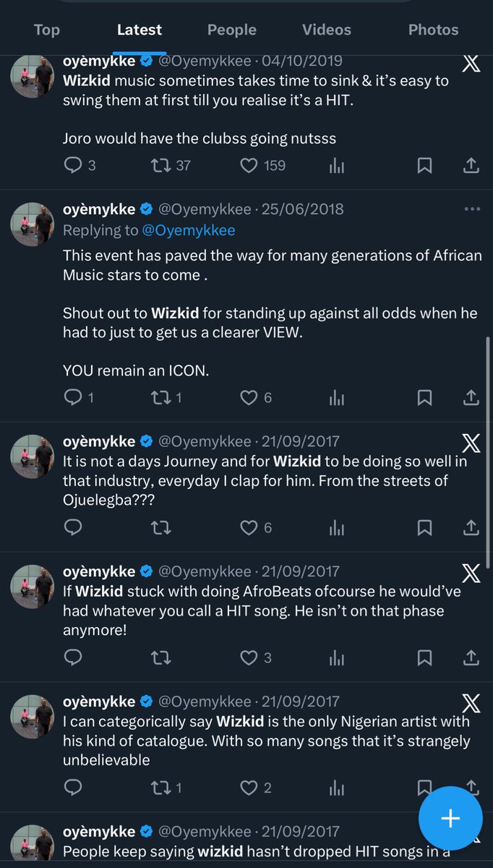
Task: Bookmark the Ojuelegba tweet
Action: point(425,527)
